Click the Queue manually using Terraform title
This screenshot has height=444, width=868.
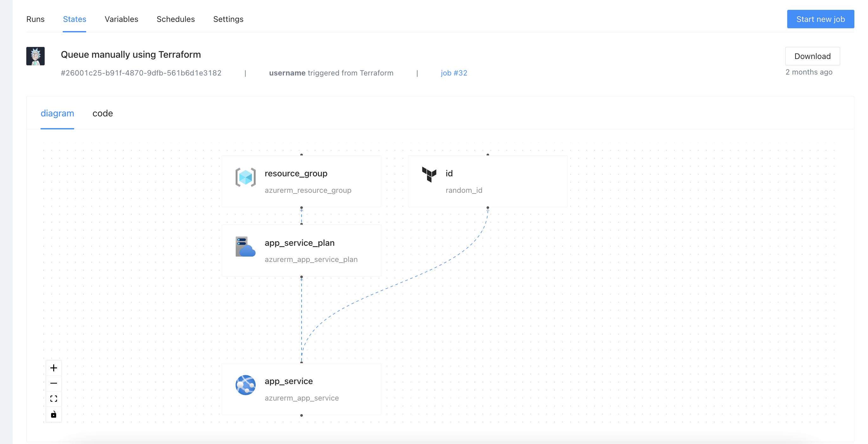click(x=131, y=55)
